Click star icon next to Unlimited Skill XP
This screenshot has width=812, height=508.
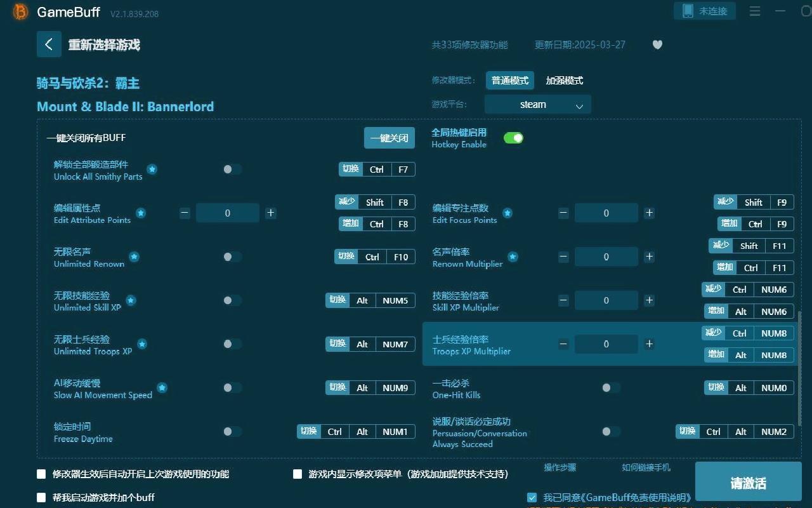131,300
